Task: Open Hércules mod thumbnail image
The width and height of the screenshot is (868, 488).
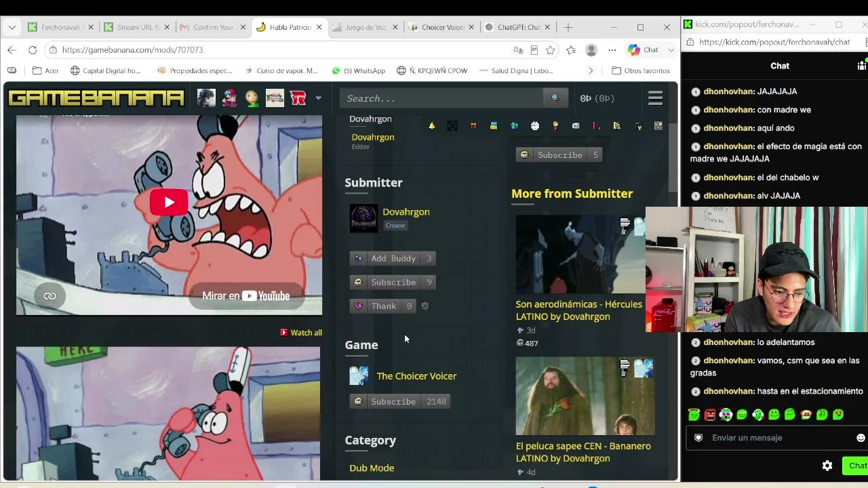Action: click(580, 254)
